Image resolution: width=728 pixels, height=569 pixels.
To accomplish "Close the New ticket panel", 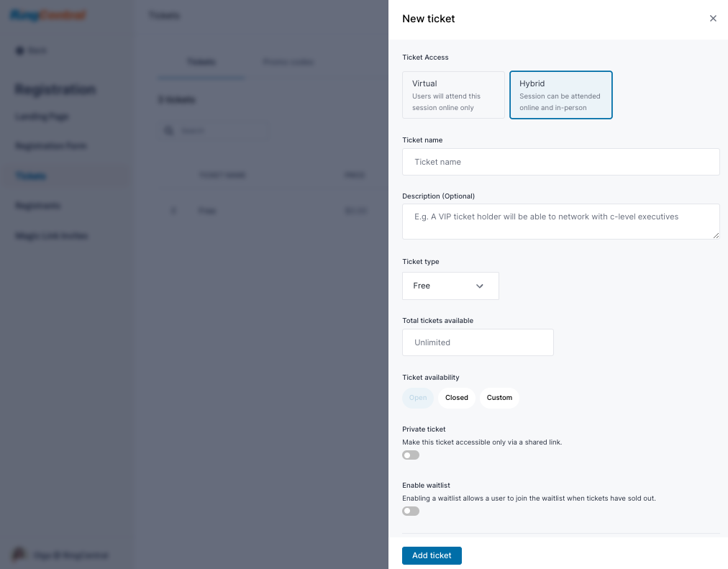I will pyautogui.click(x=713, y=19).
